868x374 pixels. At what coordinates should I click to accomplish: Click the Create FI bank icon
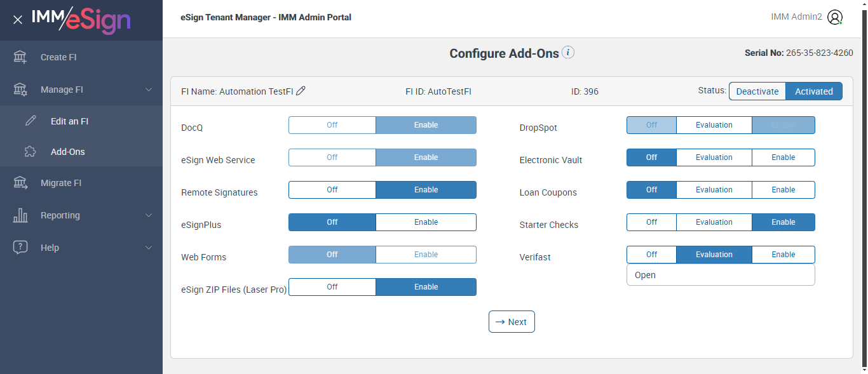click(x=20, y=57)
